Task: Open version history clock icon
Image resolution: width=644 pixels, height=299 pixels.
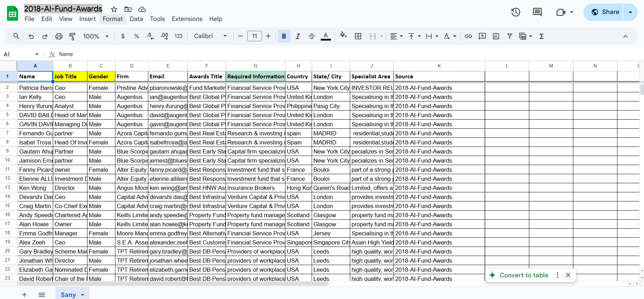Action: 516,12
